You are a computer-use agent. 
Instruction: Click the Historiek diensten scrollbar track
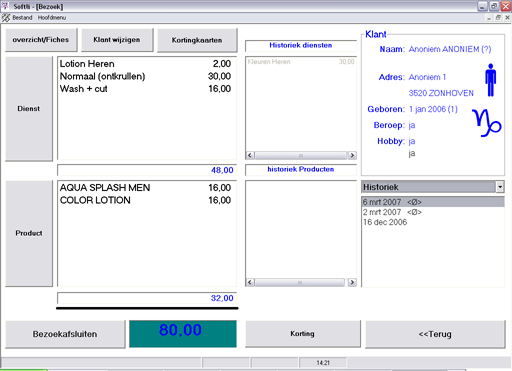click(301, 155)
